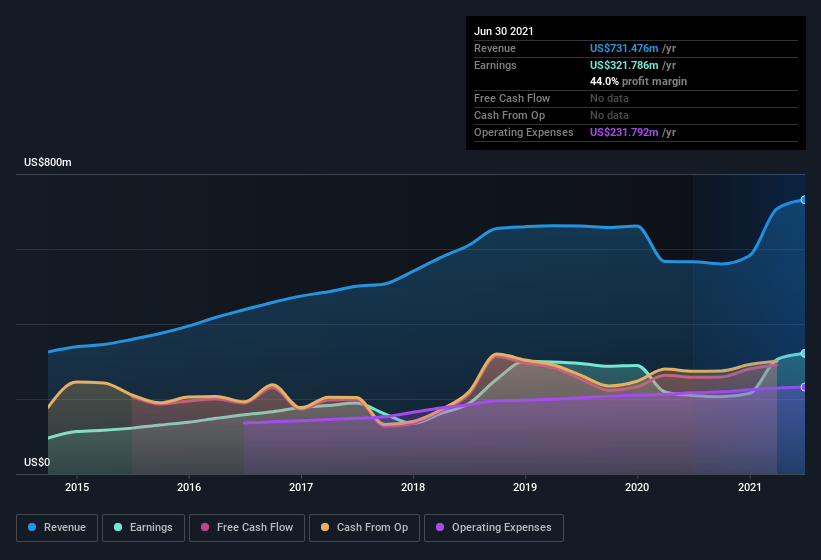Click the Cash From Op tooltip row label

click(x=509, y=115)
